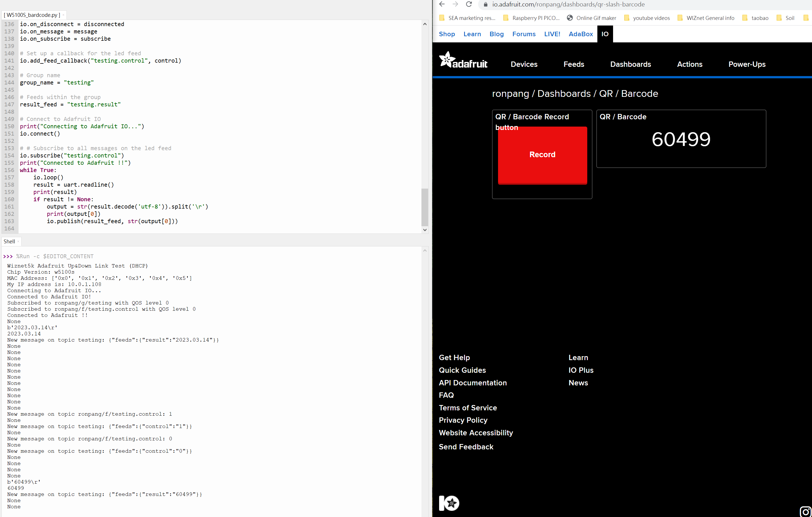Select the IO tab in top bar

pyautogui.click(x=605, y=34)
